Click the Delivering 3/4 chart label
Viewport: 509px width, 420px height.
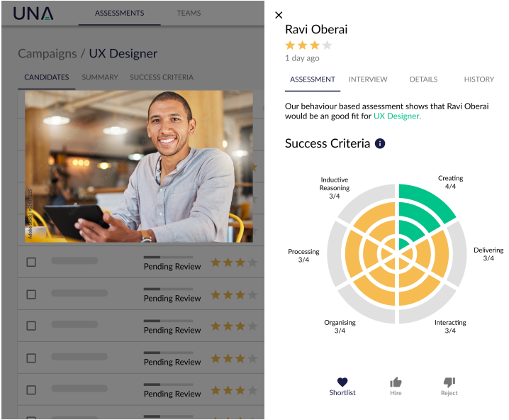(488, 254)
